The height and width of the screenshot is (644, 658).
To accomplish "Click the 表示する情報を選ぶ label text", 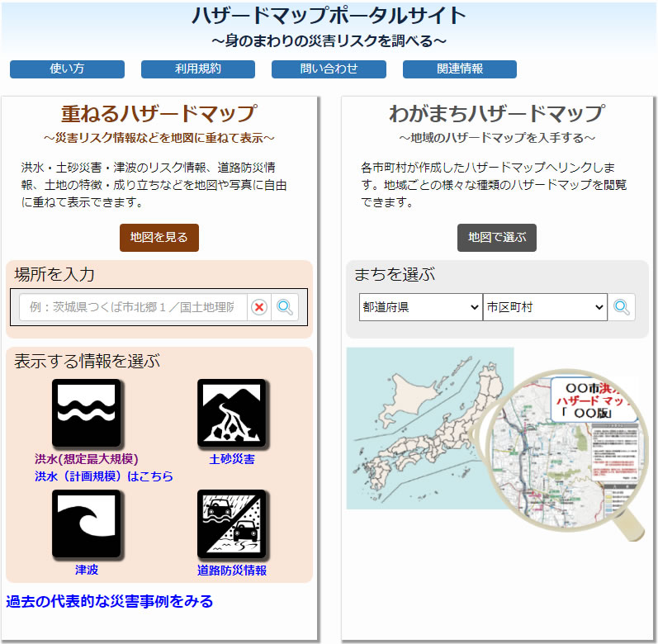I will [x=87, y=362].
